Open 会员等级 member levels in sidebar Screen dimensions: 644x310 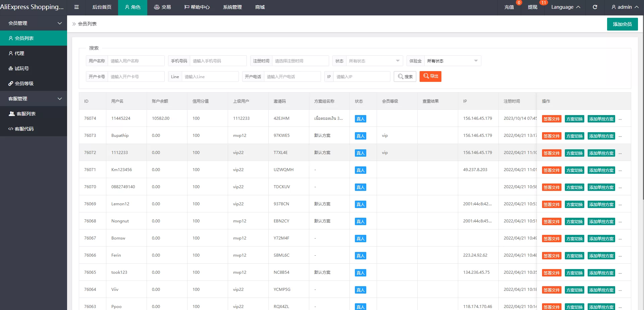click(24, 84)
